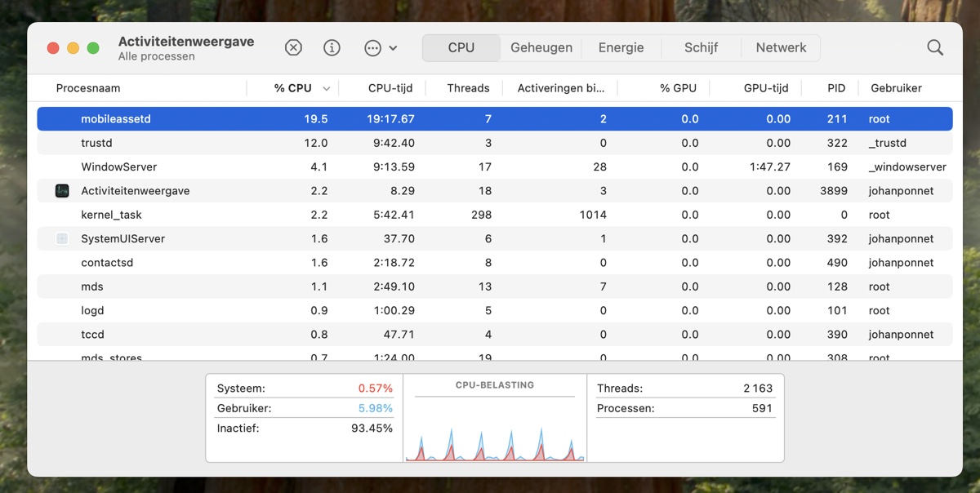The image size is (980, 493).
Task: Click the search magnifier icon
Action: pyautogui.click(x=935, y=47)
